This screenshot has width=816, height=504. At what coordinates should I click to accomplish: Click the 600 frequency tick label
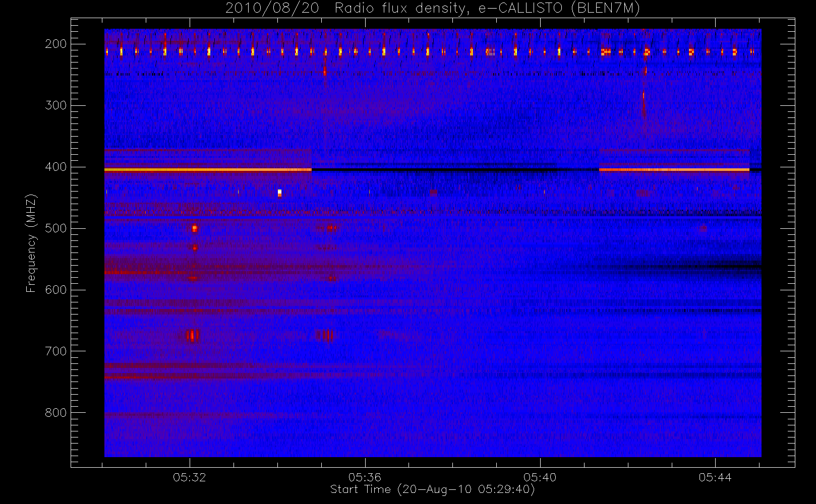[x=55, y=290]
